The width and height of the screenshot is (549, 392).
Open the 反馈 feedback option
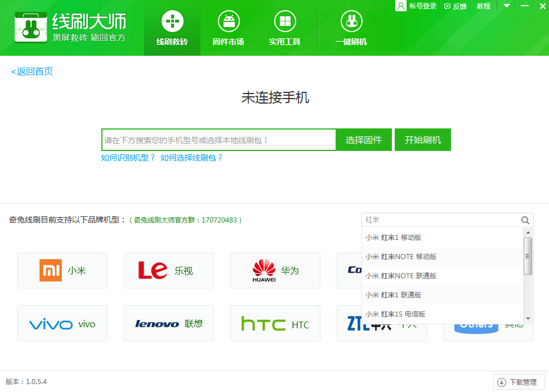pyautogui.click(x=456, y=6)
